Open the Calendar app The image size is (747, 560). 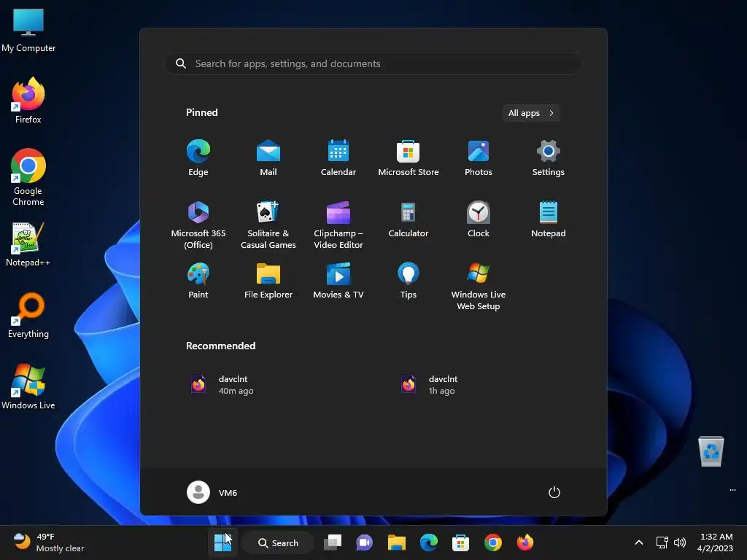(338, 158)
